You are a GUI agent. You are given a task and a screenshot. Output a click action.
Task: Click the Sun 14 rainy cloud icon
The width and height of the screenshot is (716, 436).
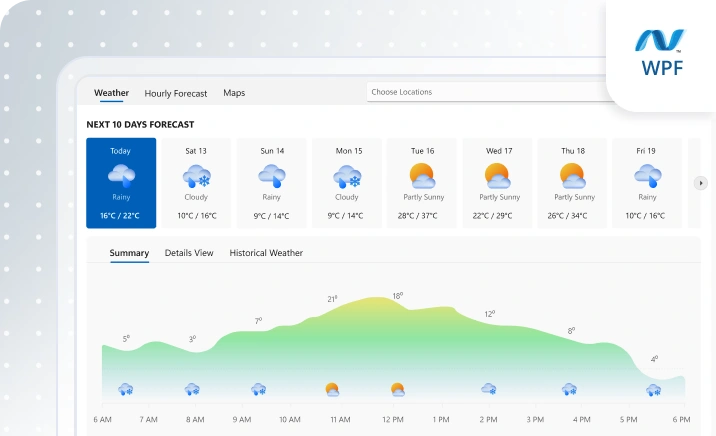272,176
